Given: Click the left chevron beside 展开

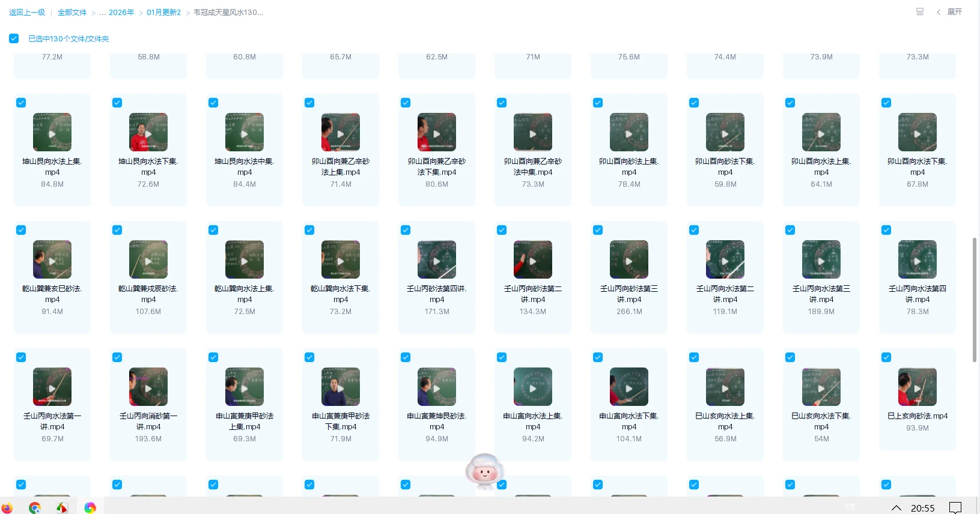Looking at the screenshot, I should (x=939, y=12).
